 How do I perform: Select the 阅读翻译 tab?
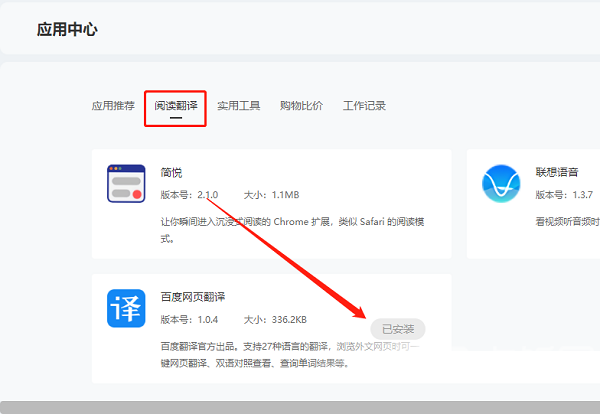pos(175,106)
